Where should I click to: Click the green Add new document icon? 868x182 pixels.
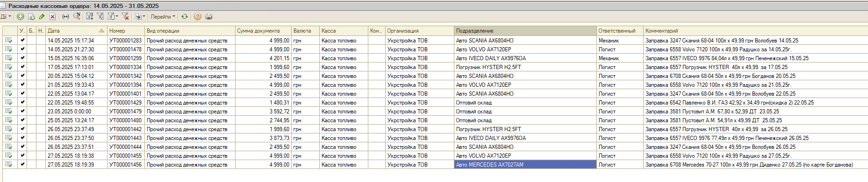tap(21, 17)
